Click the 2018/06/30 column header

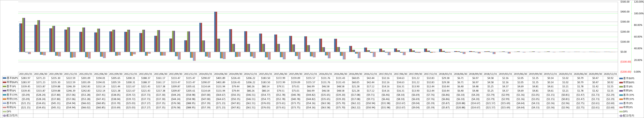(x=461, y=74)
